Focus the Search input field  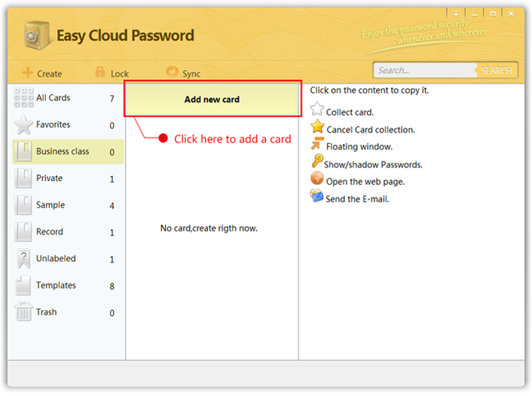[x=425, y=70]
